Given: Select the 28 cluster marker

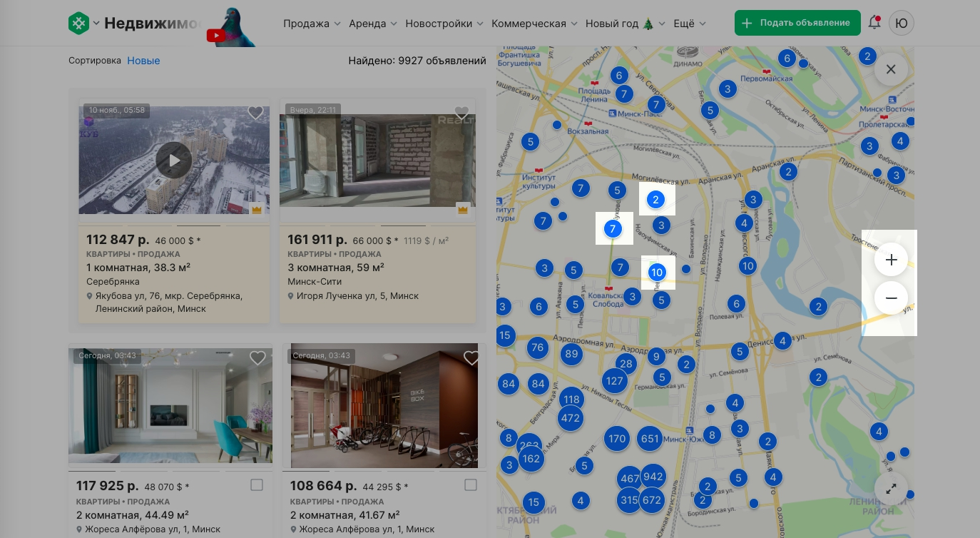Looking at the screenshot, I should coord(626,364).
